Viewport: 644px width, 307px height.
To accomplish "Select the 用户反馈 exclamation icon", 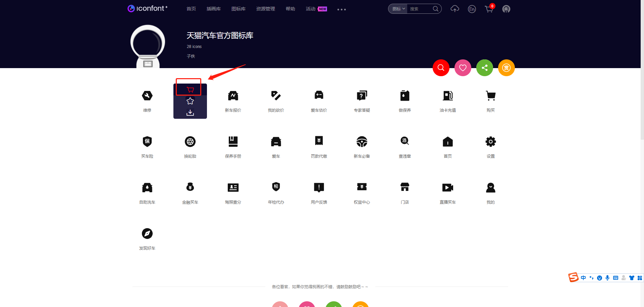I will click(x=319, y=188).
